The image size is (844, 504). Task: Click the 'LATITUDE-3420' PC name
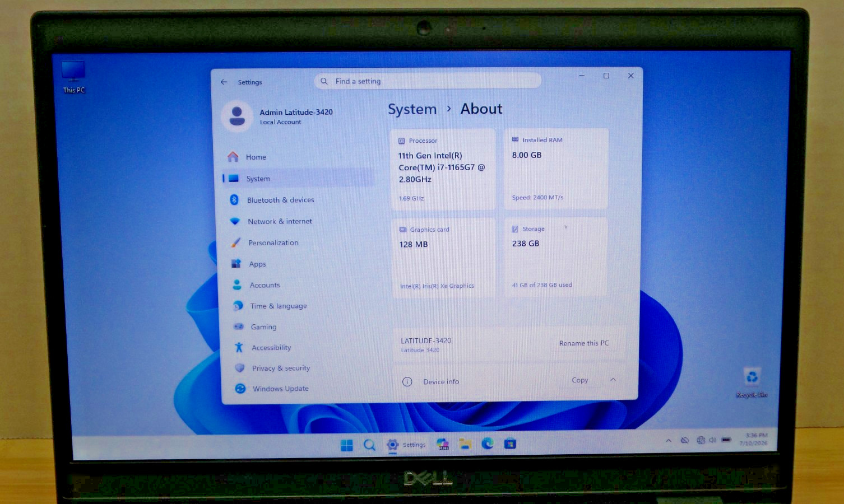426,340
